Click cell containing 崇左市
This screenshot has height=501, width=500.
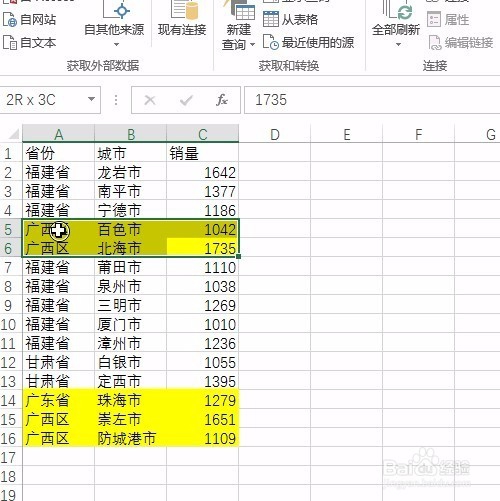(x=131, y=419)
